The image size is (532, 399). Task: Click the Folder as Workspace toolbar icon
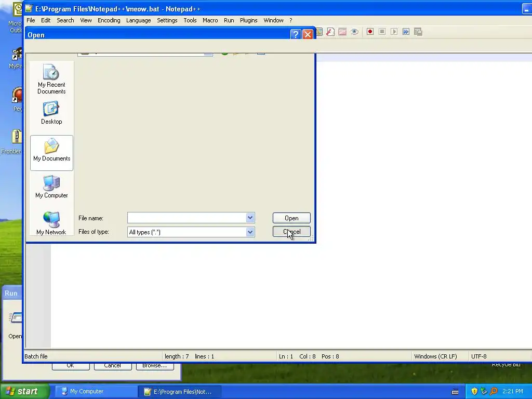pos(342,32)
